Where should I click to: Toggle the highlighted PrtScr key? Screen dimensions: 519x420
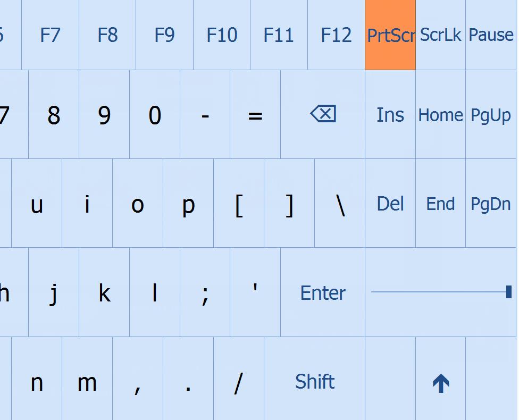390,35
